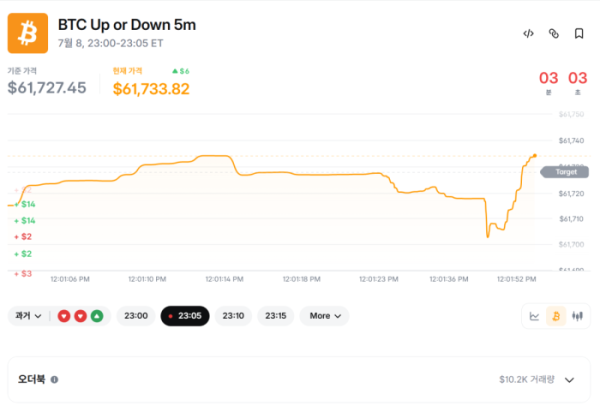Click the countdown minutes value 03
Image resolution: width=600 pixels, height=412 pixels.
point(548,78)
